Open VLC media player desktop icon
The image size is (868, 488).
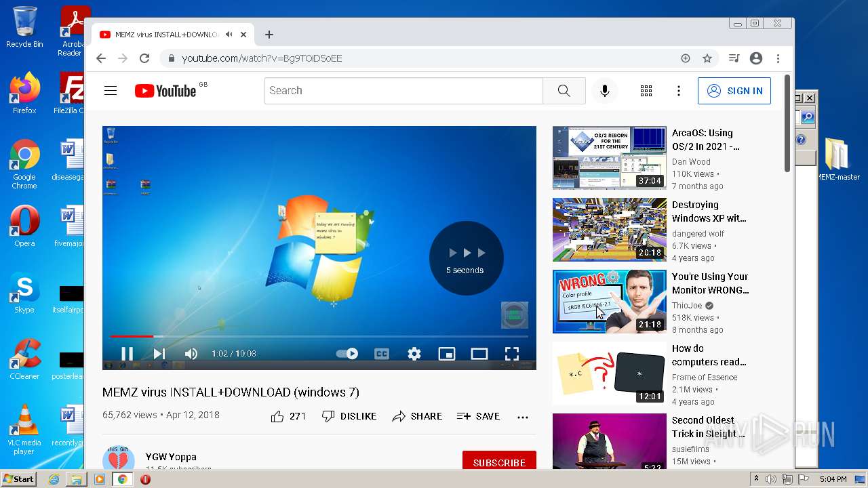(x=24, y=430)
